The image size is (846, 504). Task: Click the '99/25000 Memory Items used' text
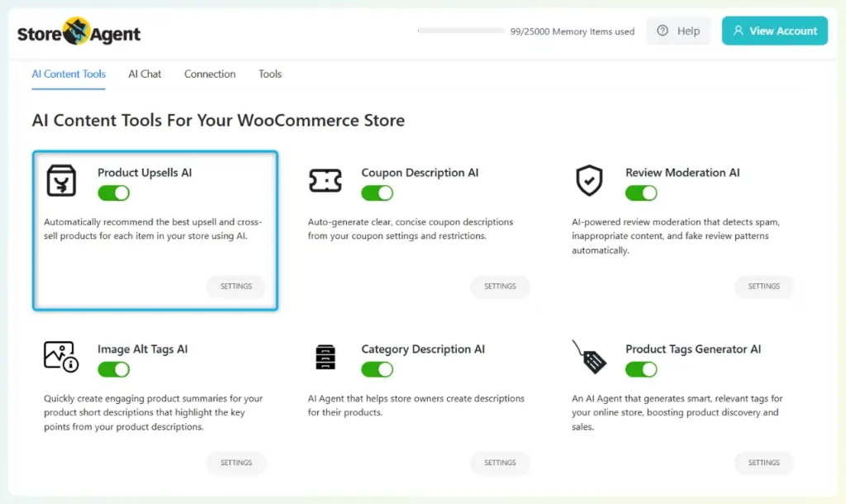click(573, 31)
